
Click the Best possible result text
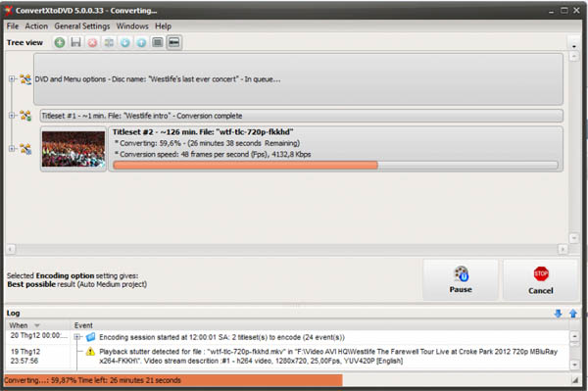pyautogui.click(x=76, y=284)
